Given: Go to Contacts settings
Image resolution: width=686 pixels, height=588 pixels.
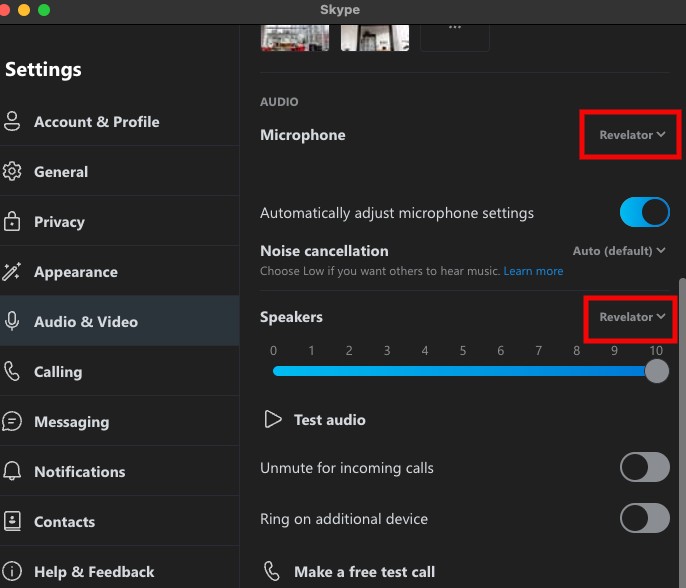Looking at the screenshot, I should pyautogui.click(x=119, y=521).
